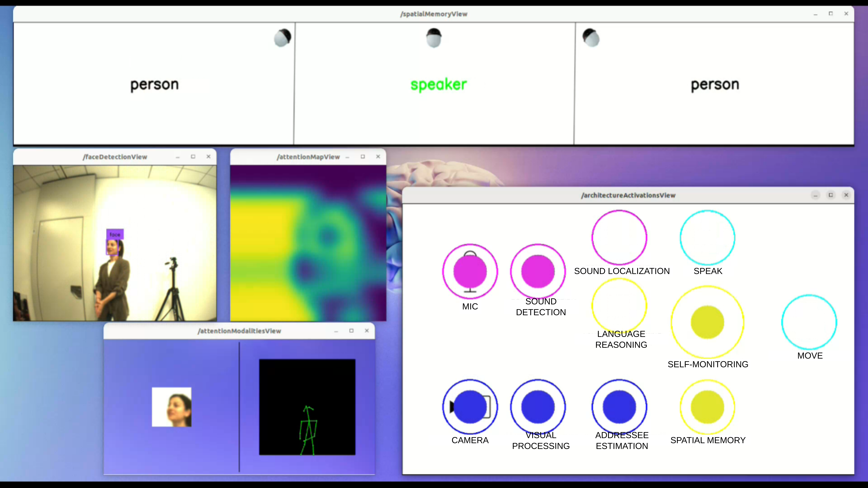Click the empty LANGUAGE REASONING circle
Screen dimensions: 868x488
click(619, 305)
